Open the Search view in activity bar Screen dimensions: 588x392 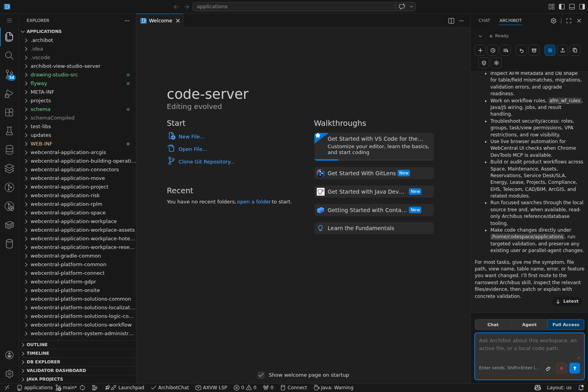[9, 56]
